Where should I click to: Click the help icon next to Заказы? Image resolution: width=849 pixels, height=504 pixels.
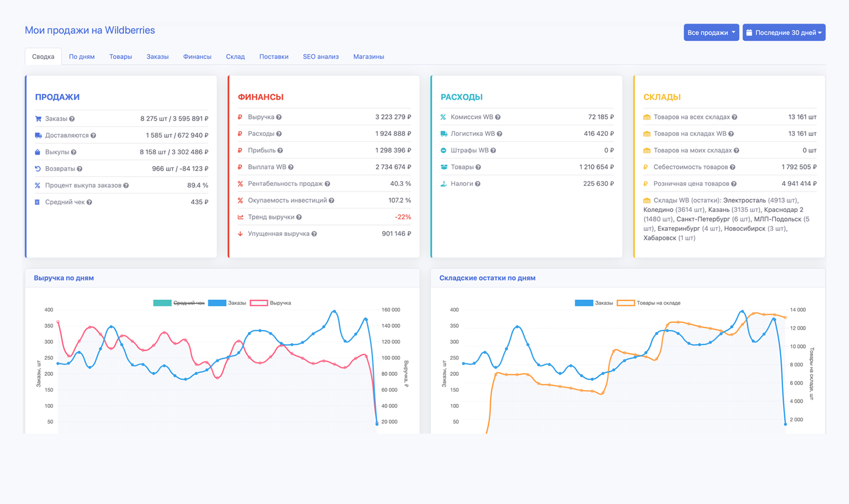72,119
